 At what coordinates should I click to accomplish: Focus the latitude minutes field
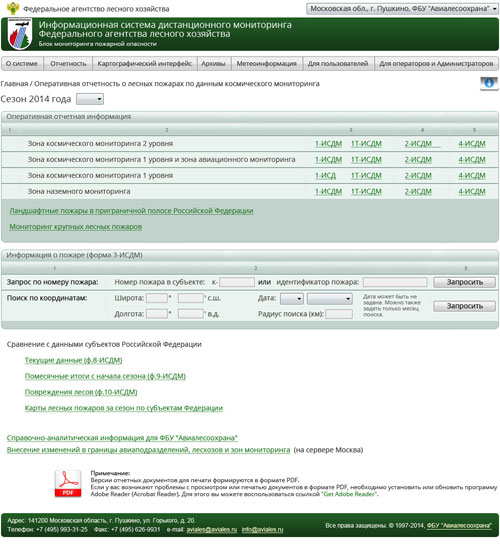(191, 299)
